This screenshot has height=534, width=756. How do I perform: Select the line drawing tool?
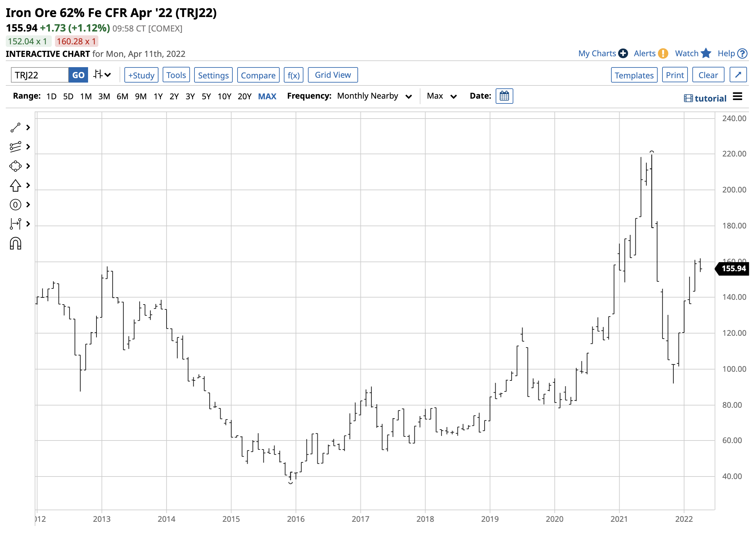pyautogui.click(x=15, y=128)
